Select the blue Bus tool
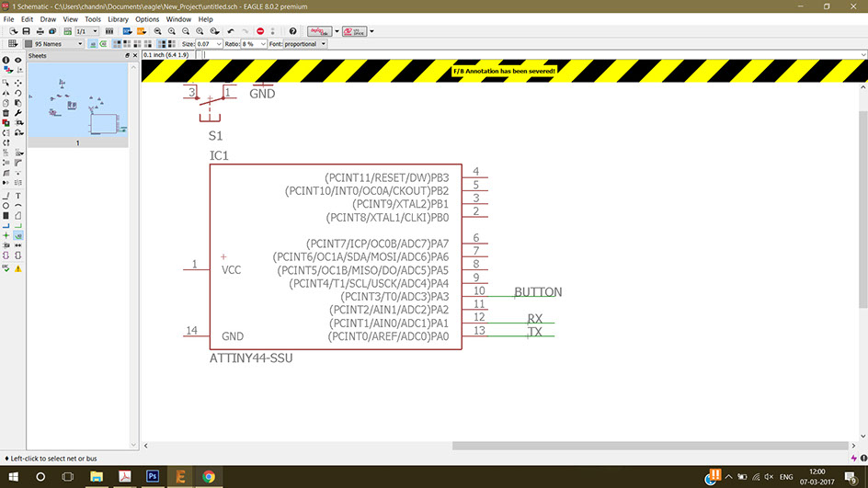 coord(6,226)
